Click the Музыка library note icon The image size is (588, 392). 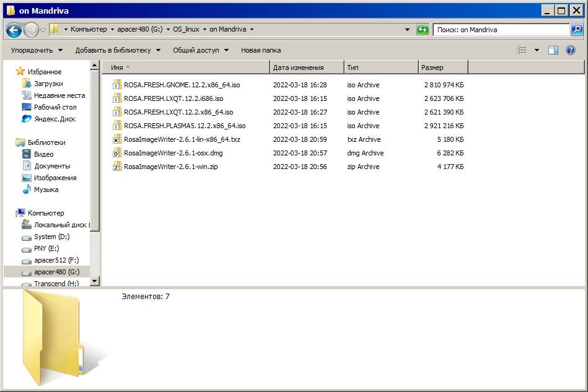pyautogui.click(x=27, y=189)
